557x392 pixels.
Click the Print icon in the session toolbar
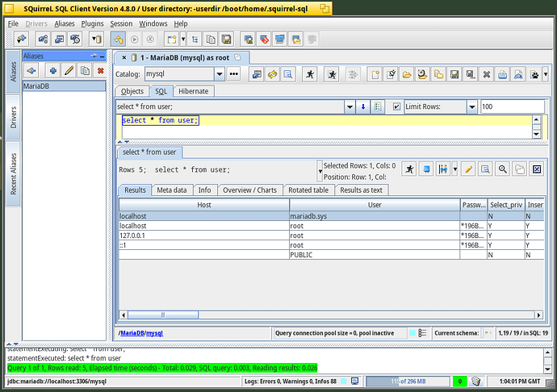502,74
